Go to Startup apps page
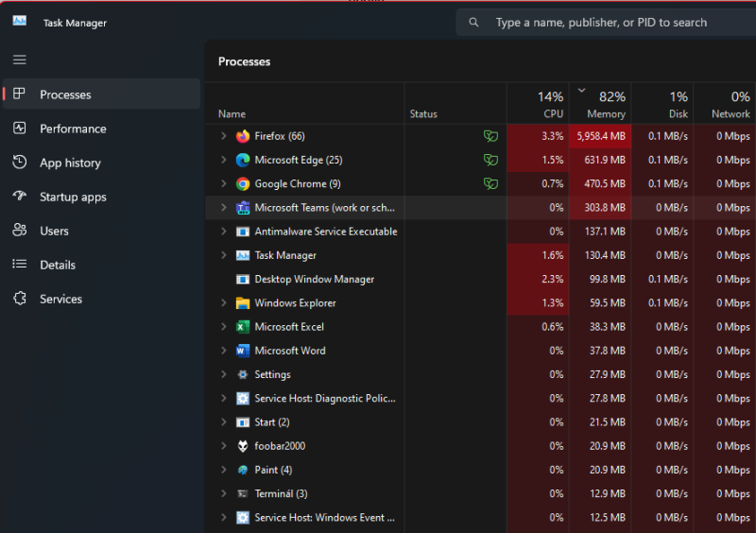Screen dimensions: 756x533 point(102,197)
